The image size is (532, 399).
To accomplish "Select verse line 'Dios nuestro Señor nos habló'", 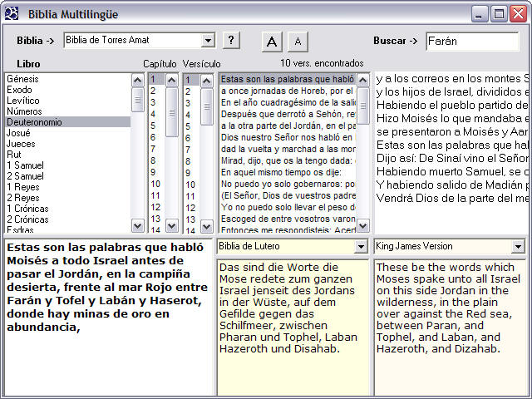I will [x=288, y=137].
